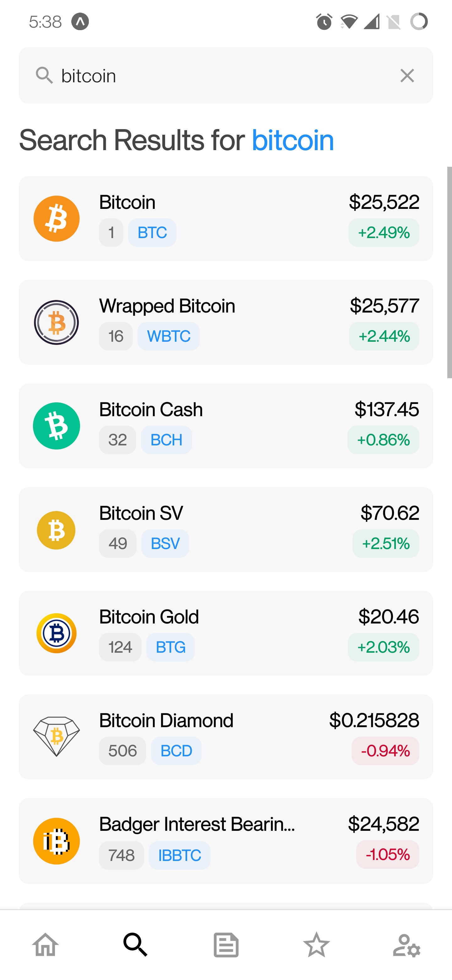Focus the bitcoin search input field
This screenshot has width=452, height=980.
pyautogui.click(x=220, y=76)
